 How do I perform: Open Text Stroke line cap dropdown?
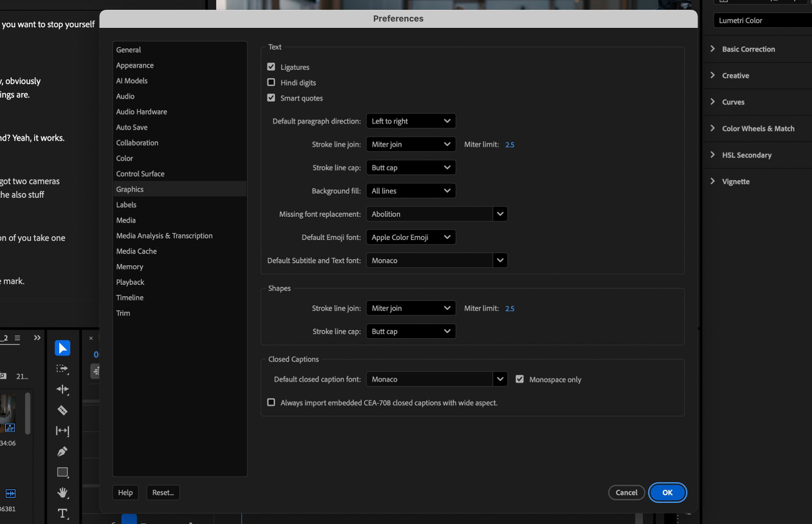[x=411, y=168]
